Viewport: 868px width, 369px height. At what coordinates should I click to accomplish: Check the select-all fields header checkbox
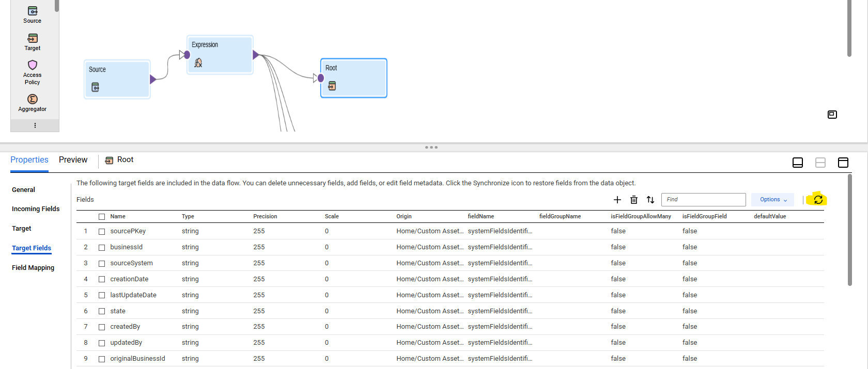click(x=102, y=217)
